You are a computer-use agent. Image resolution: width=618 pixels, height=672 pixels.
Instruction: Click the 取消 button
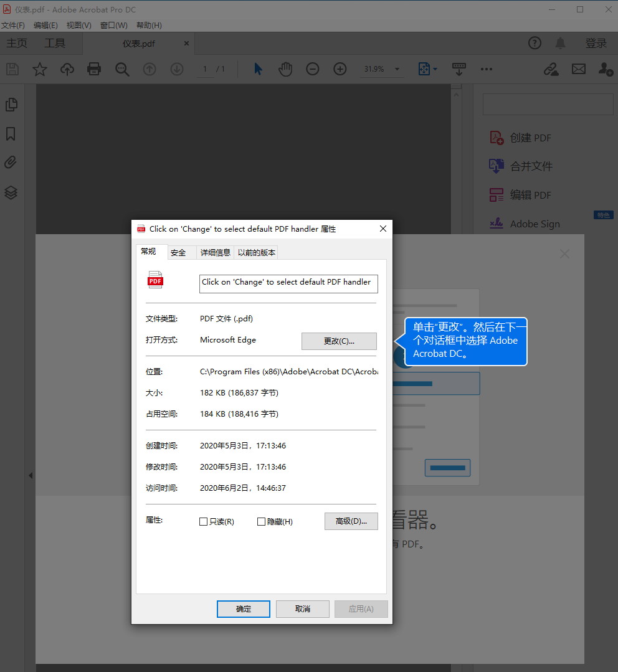click(303, 609)
